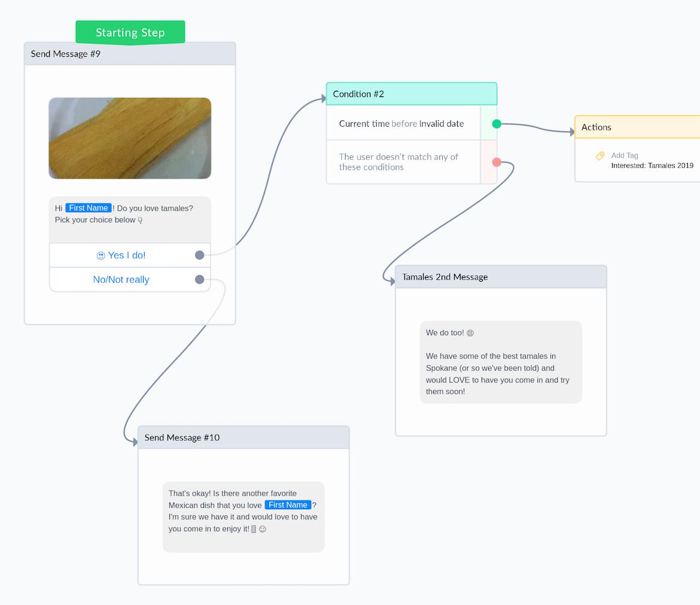Select the Starting Step green label
This screenshot has height=605, width=700.
pyautogui.click(x=130, y=32)
